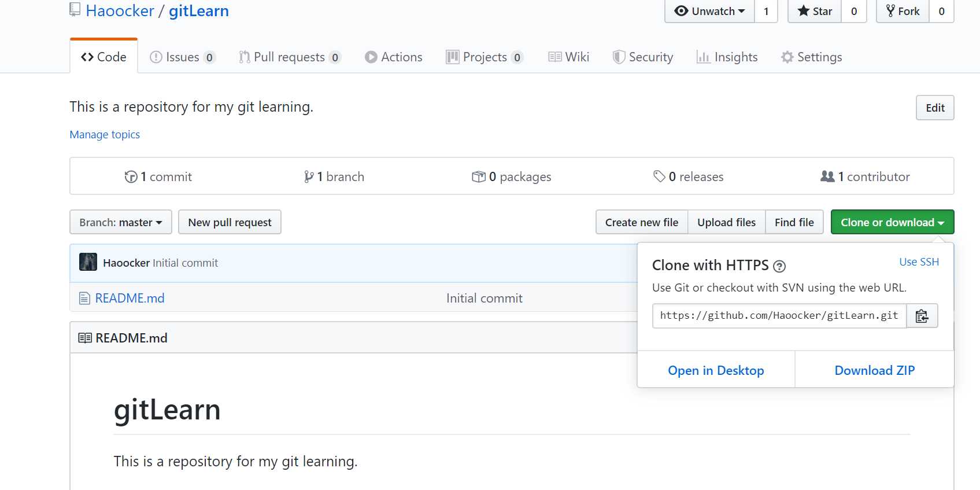Click Haoocker's avatar in the commit row
Image resolution: width=980 pixels, height=490 pixels.
[x=88, y=262]
